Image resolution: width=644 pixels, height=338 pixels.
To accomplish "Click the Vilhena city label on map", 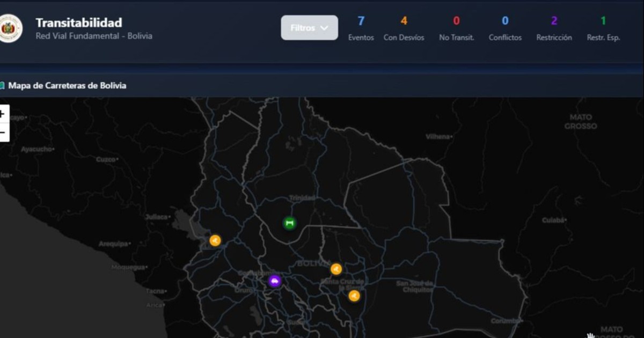I will [x=438, y=137].
